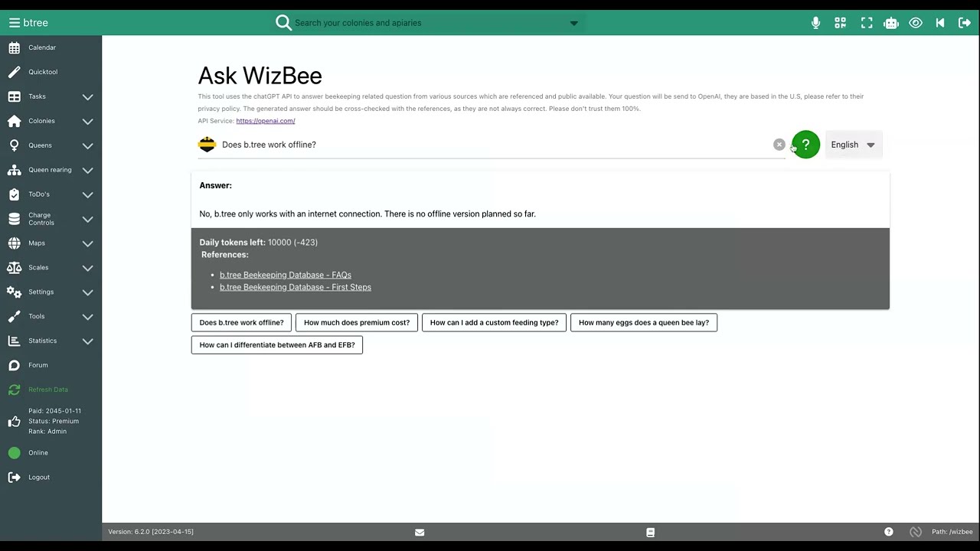Click the 'Does b.tree work offline?' suggestion button
The width and height of the screenshot is (980, 551).
click(241, 322)
